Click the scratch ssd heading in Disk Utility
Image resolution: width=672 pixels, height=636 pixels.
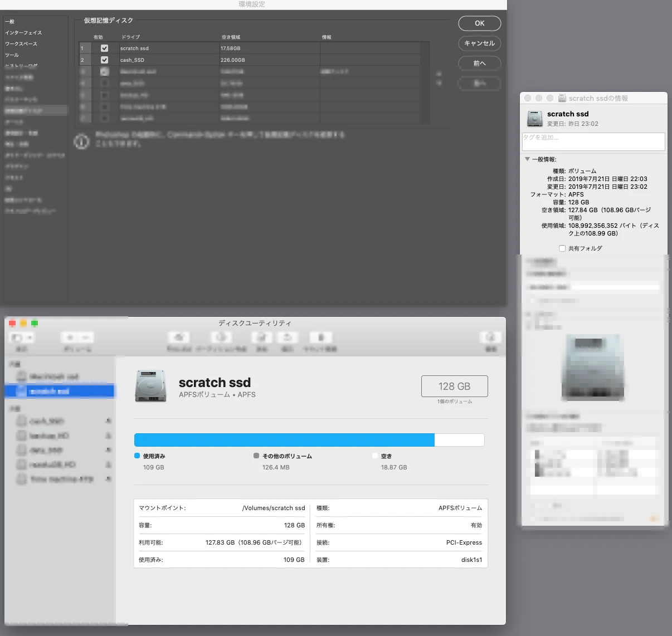(x=215, y=383)
